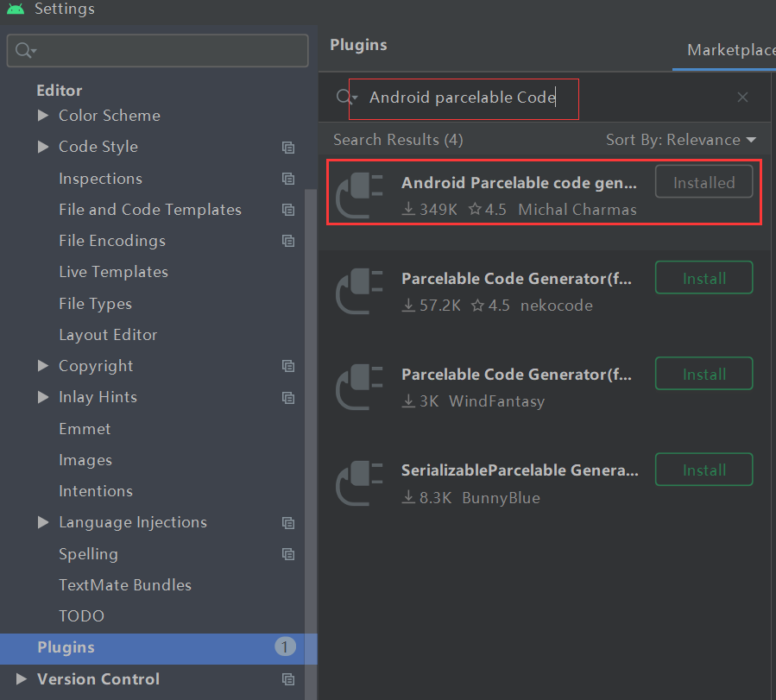This screenshot has height=700, width=776.
Task: Open File Encodings settings
Action: tap(112, 241)
